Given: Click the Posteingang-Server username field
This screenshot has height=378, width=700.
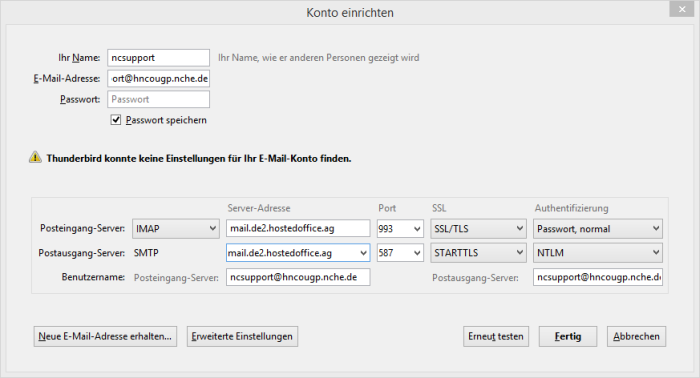Looking at the screenshot, I should tap(298, 277).
